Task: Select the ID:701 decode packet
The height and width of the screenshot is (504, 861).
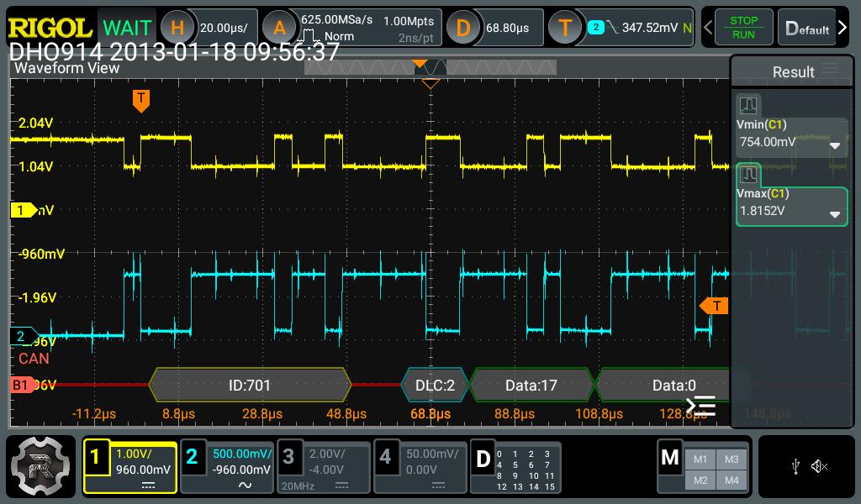Action: point(250,385)
